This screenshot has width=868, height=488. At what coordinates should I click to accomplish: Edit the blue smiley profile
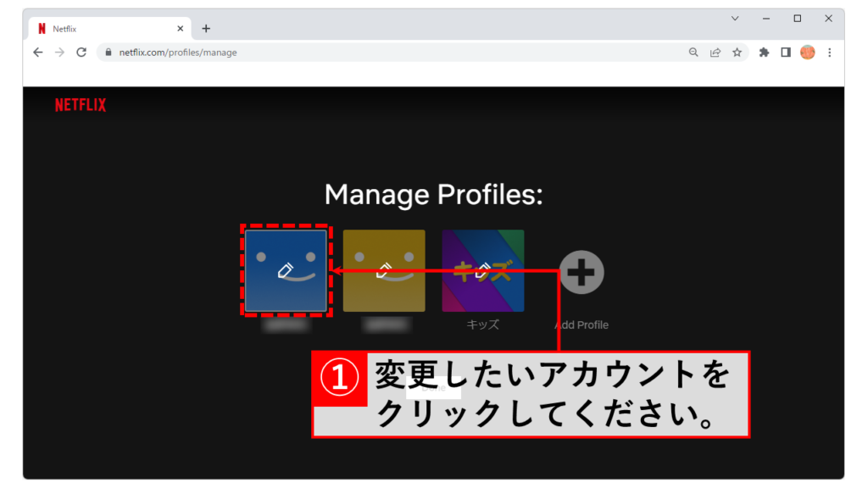286,270
